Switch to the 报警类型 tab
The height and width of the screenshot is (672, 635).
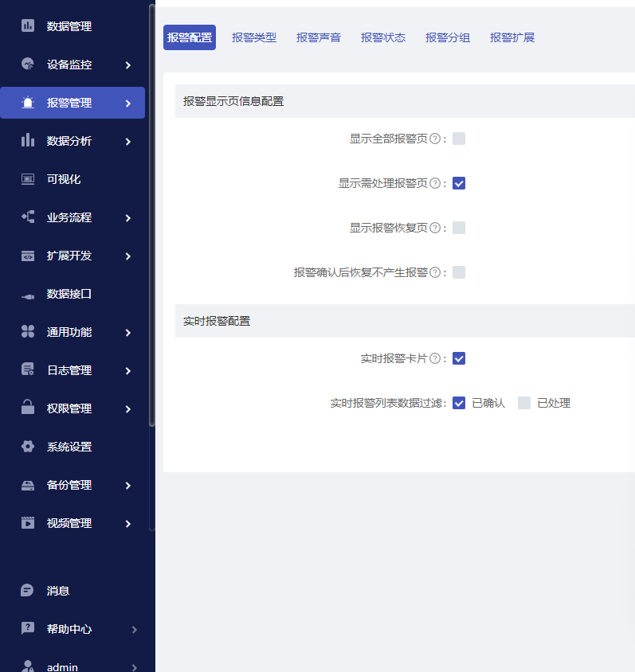(254, 37)
